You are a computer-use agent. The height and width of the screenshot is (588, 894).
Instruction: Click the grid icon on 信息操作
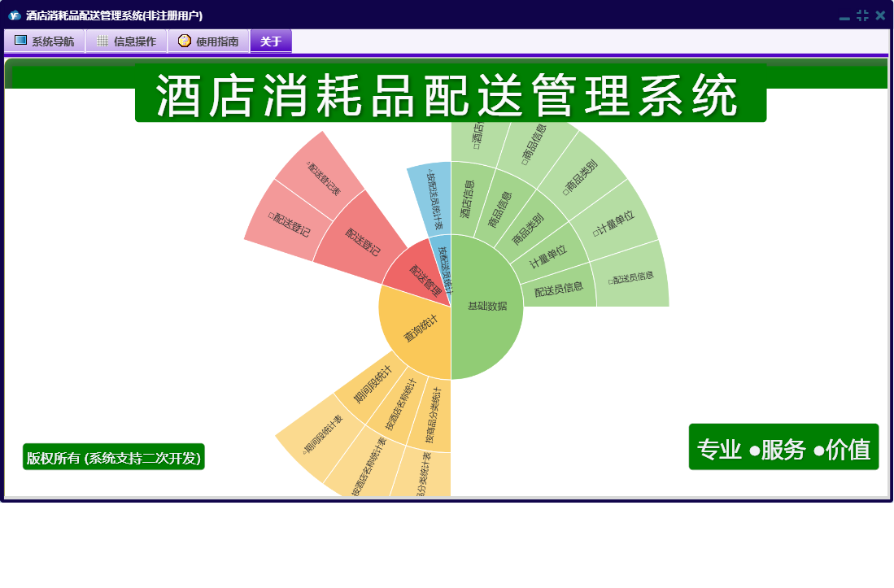coord(102,41)
